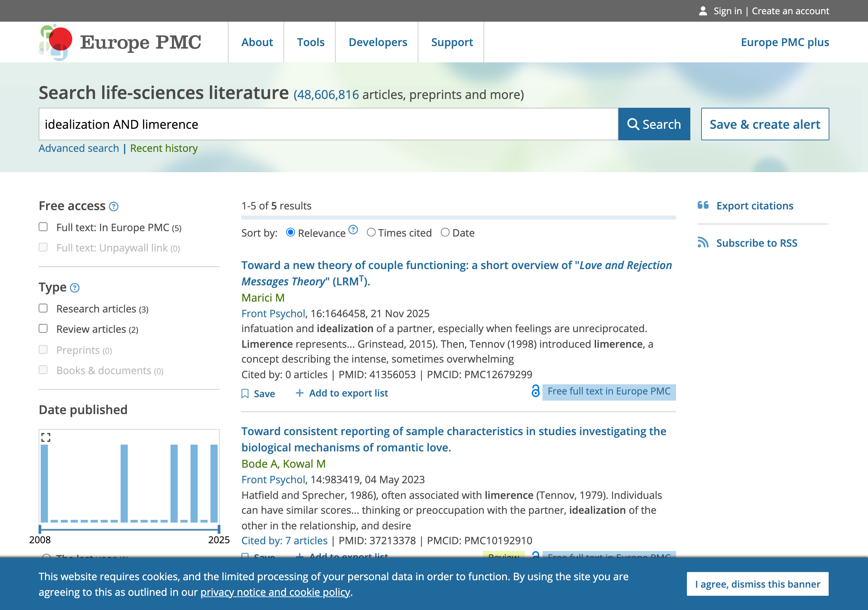The image size is (868, 610).
Task: Click Cited by: 7 articles link
Action: pos(284,541)
